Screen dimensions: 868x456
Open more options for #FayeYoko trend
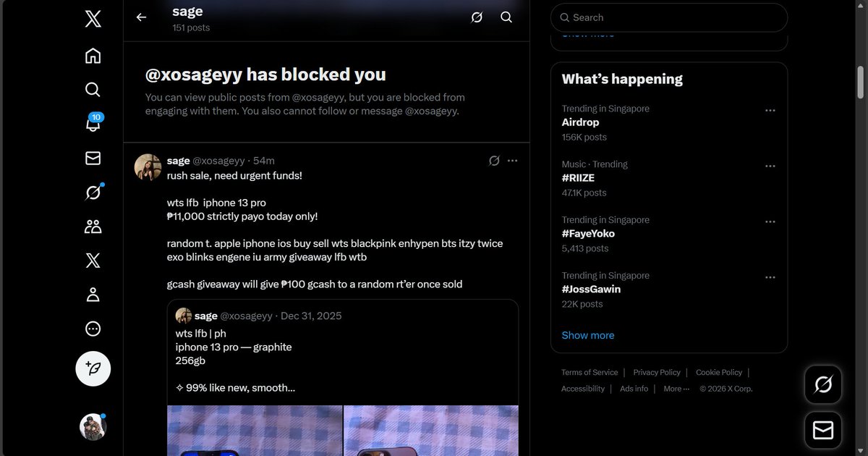pos(770,221)
